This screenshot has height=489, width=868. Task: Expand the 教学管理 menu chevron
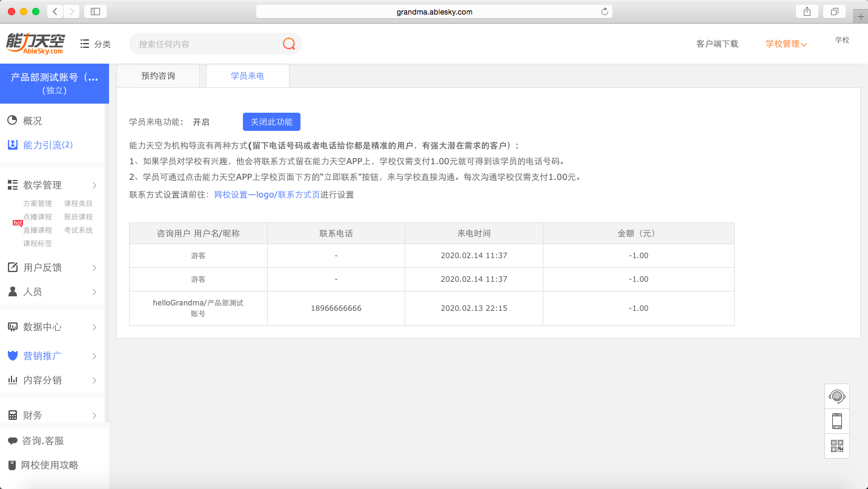point(94,185)
